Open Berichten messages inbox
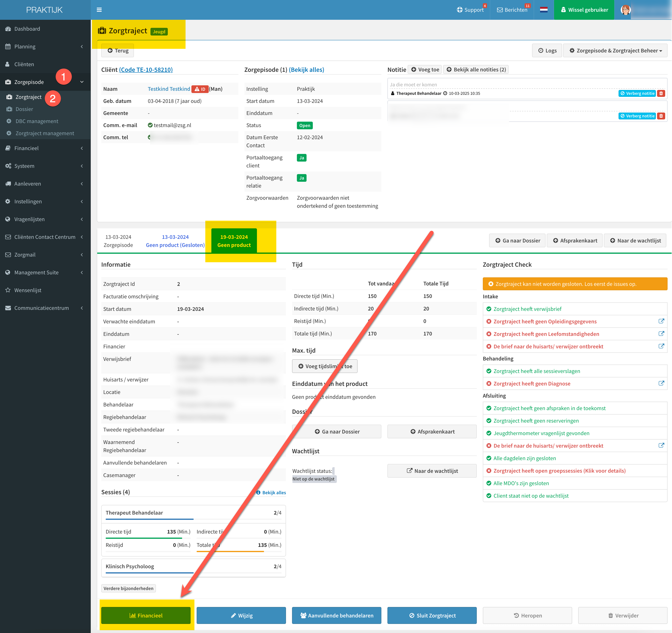Image resolution: width=672 pixels, height=633 pixels. 512,10
